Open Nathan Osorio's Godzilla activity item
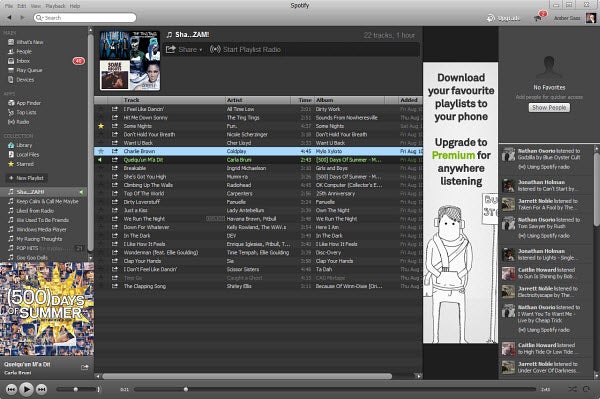The width and height of the screenshot is (600, 399). pos(546,159)
